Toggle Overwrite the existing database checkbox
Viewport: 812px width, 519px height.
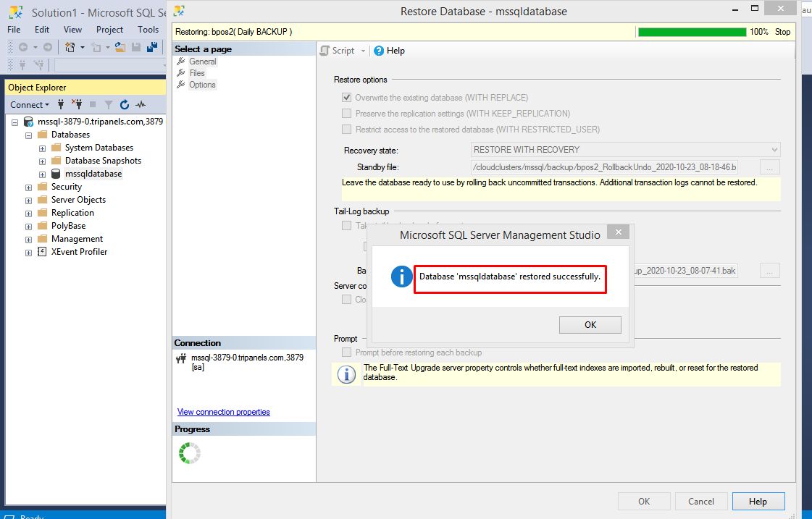pos(347,98)
